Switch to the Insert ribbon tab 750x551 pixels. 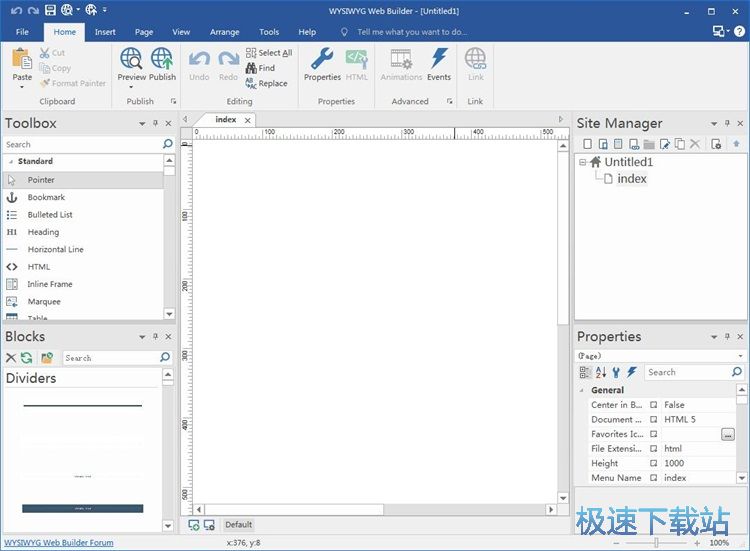tap(105, 32)
